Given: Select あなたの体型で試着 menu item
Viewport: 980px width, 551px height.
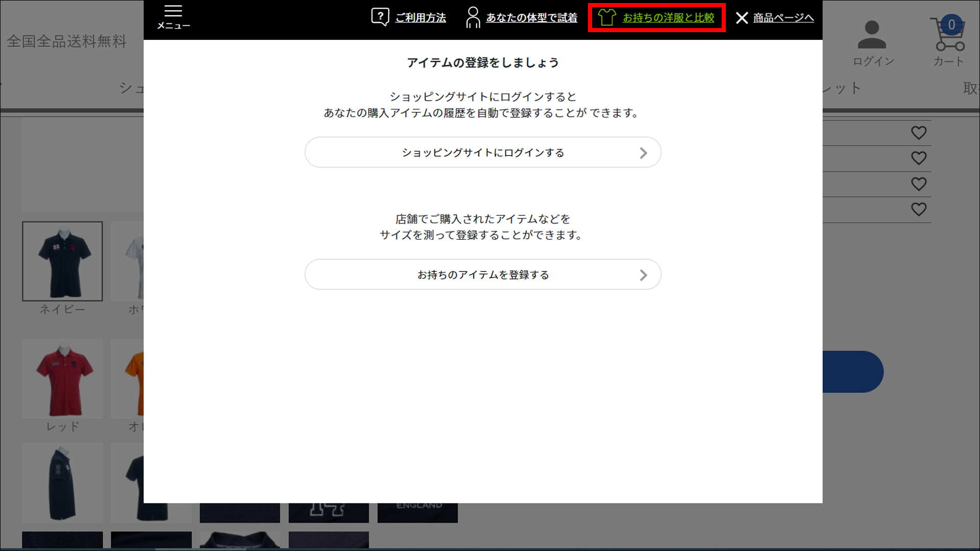Looking at the screenshot, I should coord(531,17).
